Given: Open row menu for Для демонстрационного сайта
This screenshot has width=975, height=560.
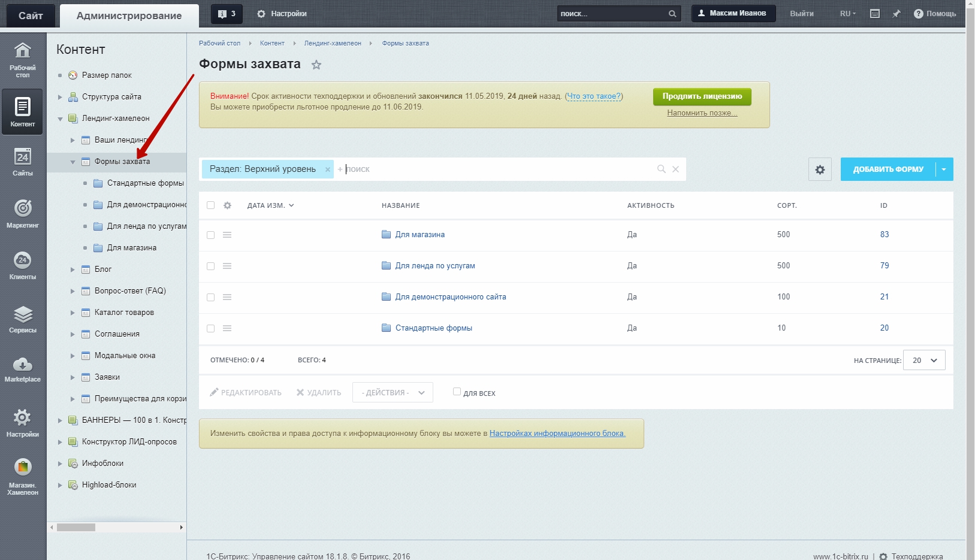Looking at the screenshot, I should pos(227,297).
